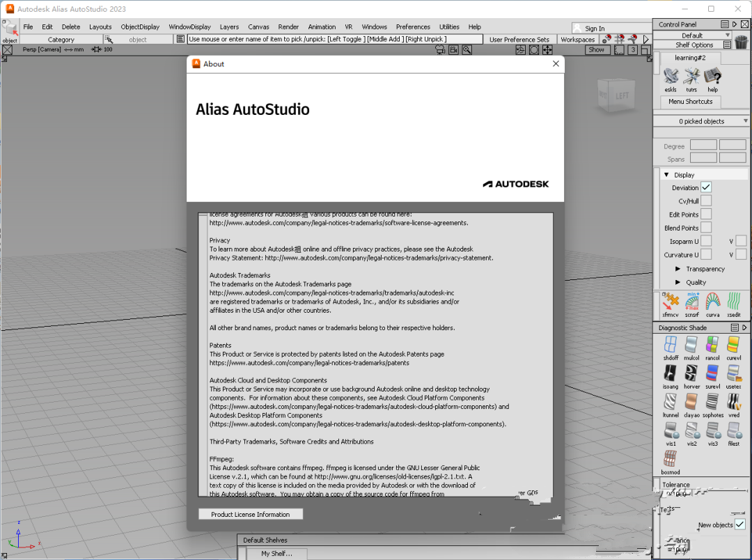Toggle the Deviation checkbox
Screen dimensions: 752x560
tap(706, 187)
